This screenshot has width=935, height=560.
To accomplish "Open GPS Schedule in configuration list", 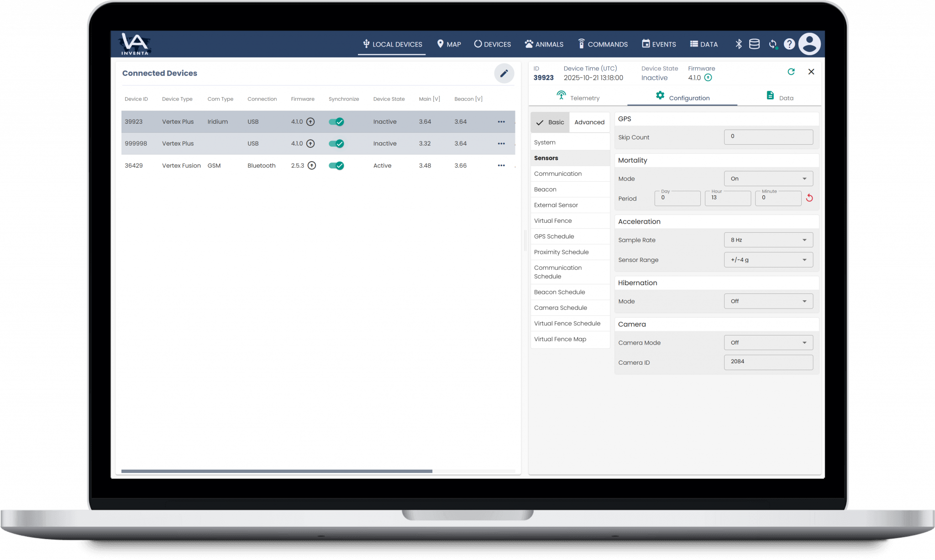I will [x=554, y=236].
